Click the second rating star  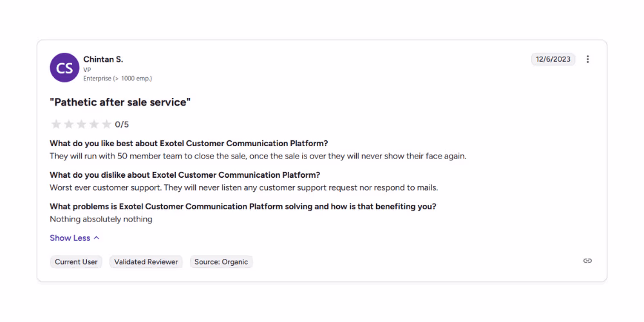pos(69,124)
